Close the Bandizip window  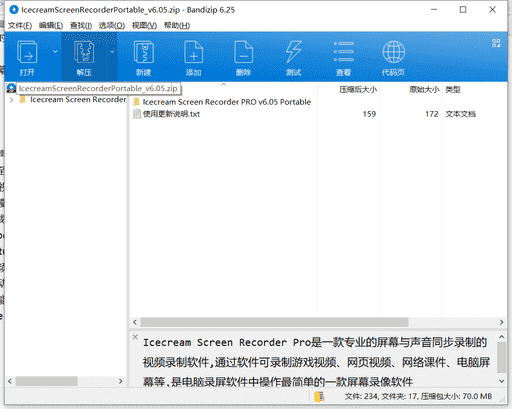pos(492,10)
